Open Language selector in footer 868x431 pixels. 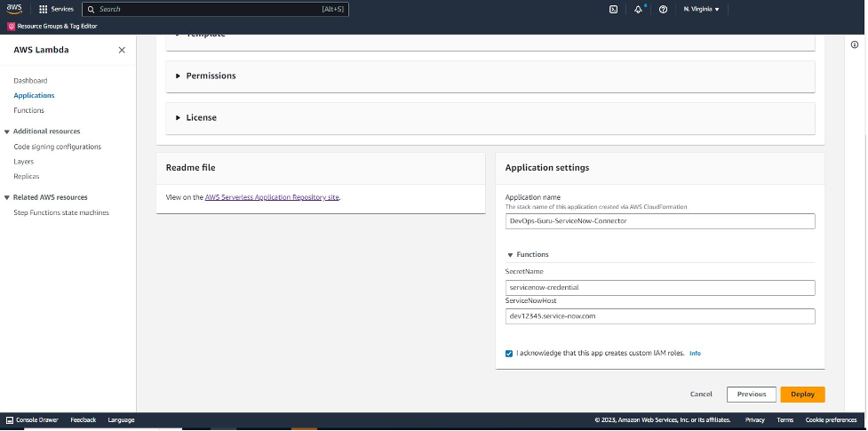[x=121, y=420]
